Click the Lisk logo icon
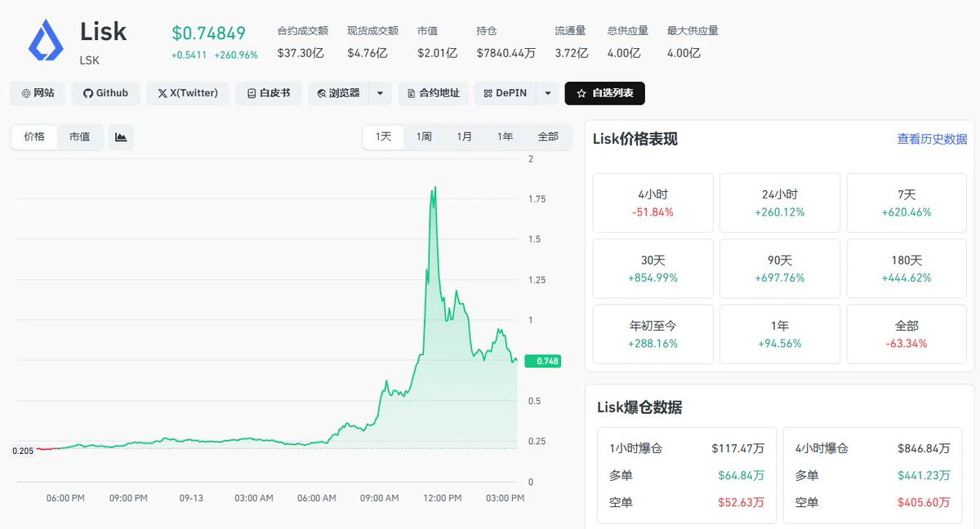This screenshot has height=529, width=980. pyautogui.click(x=46, y=41)
